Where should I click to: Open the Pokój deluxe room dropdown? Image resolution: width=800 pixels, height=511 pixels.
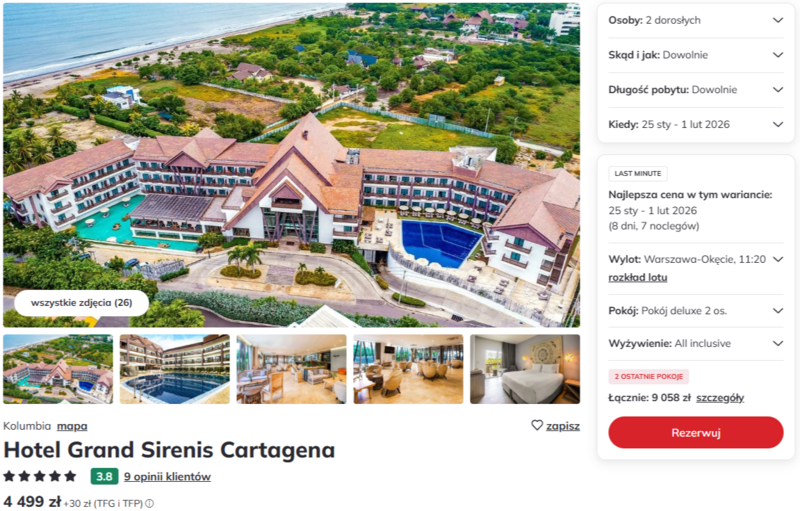point(695,311)
